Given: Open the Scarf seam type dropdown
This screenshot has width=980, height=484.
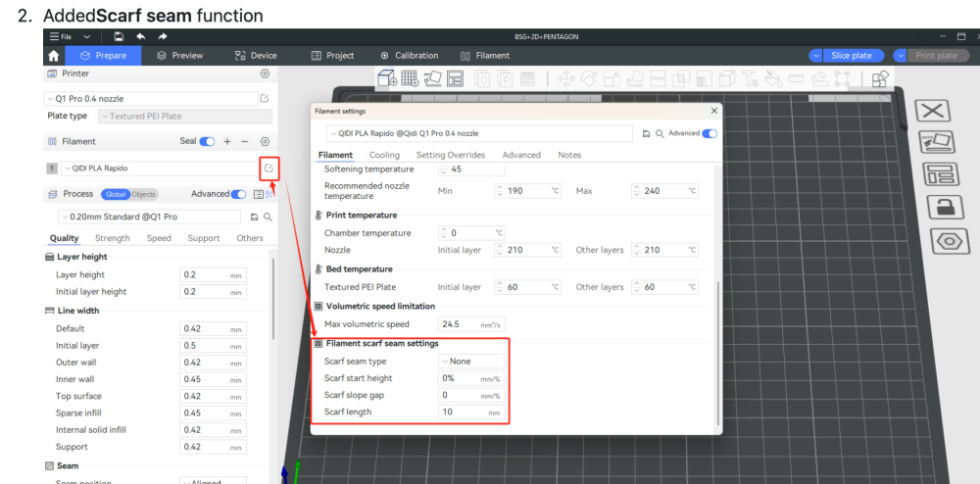Looking at the screenshot, I should [x=472, y=361].
